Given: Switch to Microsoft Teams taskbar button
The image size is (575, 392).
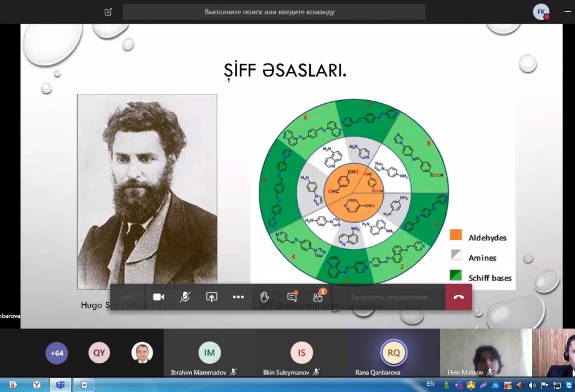Looking at the screenshot, I should coord(60,385).
